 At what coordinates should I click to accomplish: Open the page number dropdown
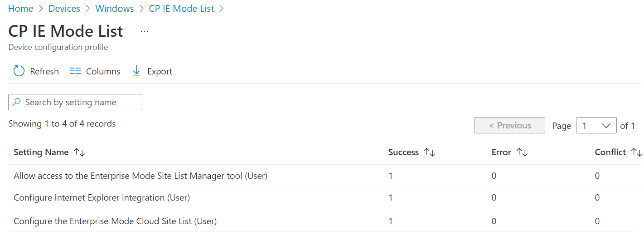(x=596, y=126)
